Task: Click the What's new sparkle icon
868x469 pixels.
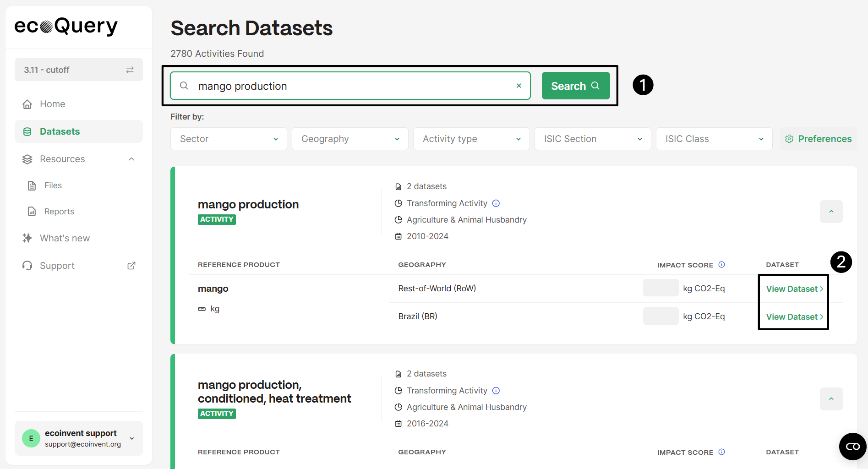Action: click(x=27, y=238)
